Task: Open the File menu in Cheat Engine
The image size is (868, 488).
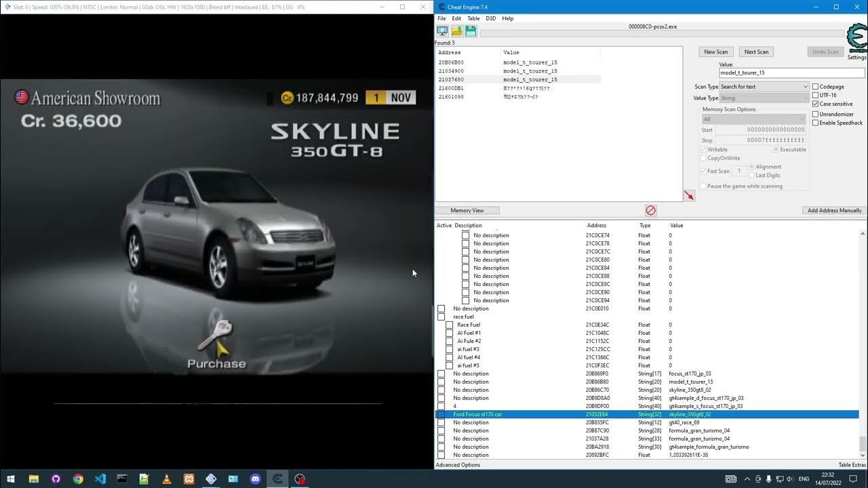Action: pos(441,18)
